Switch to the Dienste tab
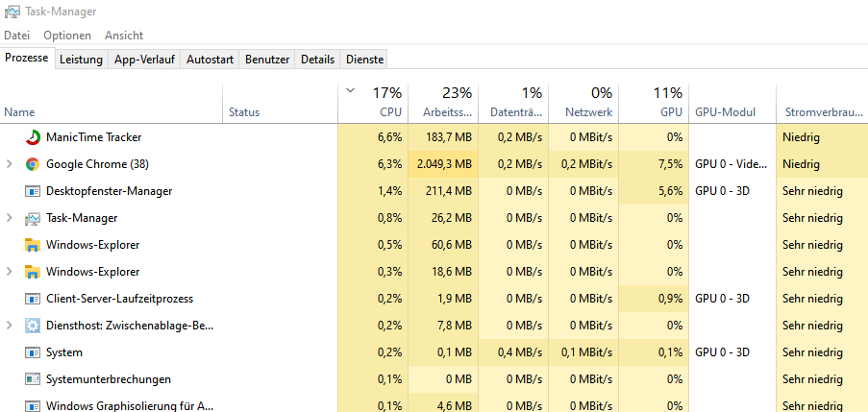Image resolution: width=868 pixels, height=412 pixels. click(x=365, y=60)
